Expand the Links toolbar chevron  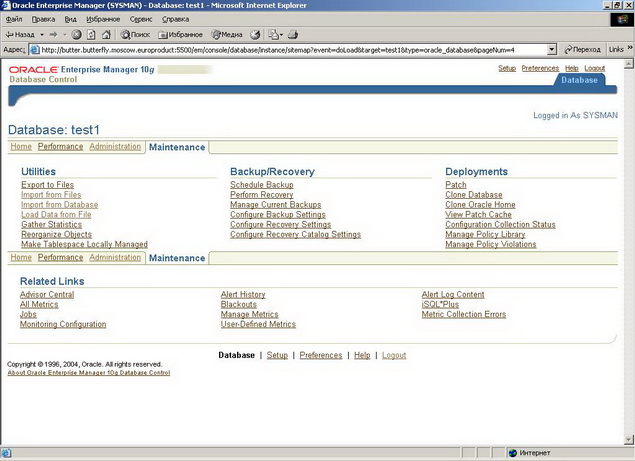tap(630, 48)
